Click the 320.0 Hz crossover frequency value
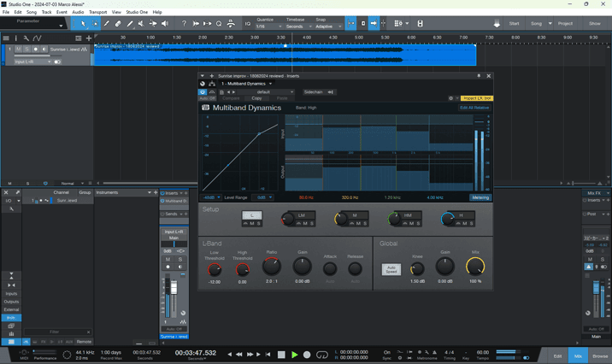 pos(350,197)
